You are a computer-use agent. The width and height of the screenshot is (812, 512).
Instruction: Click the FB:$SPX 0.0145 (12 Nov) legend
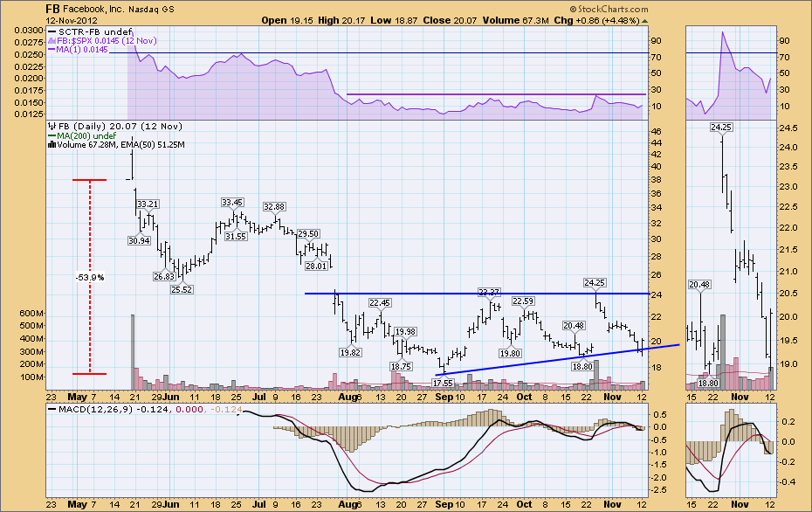point(107,40)
